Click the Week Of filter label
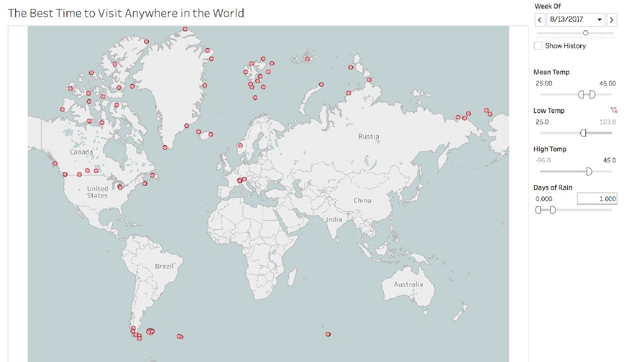 (x=548, y=6)
